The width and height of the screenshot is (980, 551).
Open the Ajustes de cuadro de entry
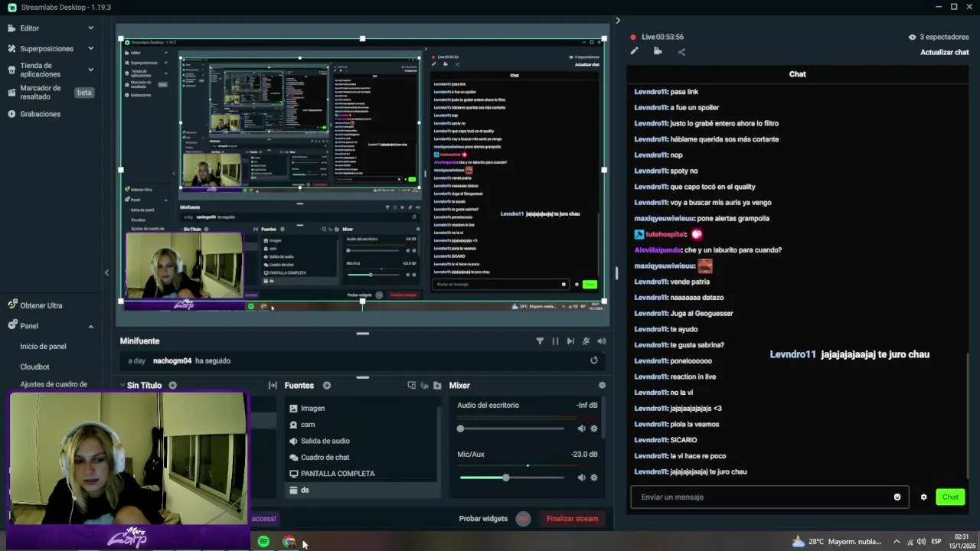[54, 384]
